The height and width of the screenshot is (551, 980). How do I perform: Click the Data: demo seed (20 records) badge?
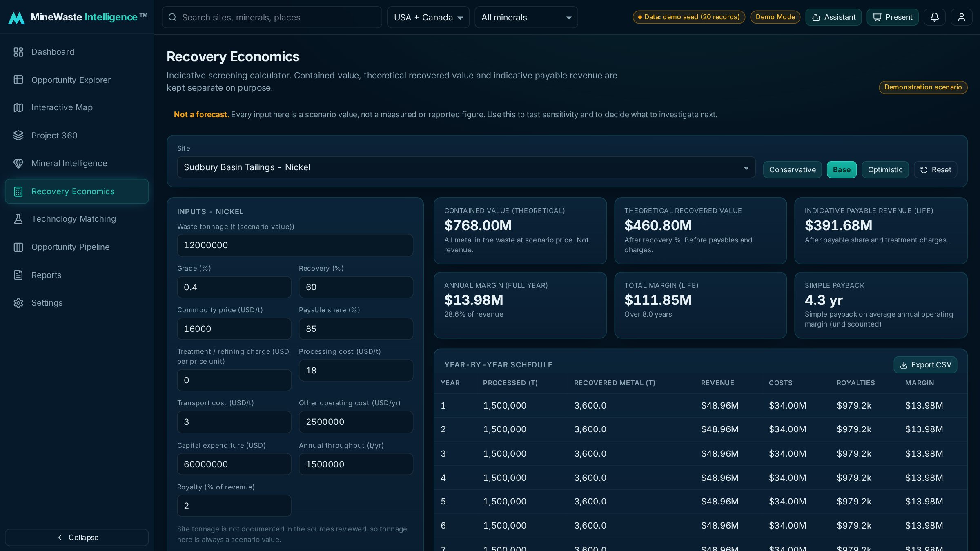[x=689, y=17]
